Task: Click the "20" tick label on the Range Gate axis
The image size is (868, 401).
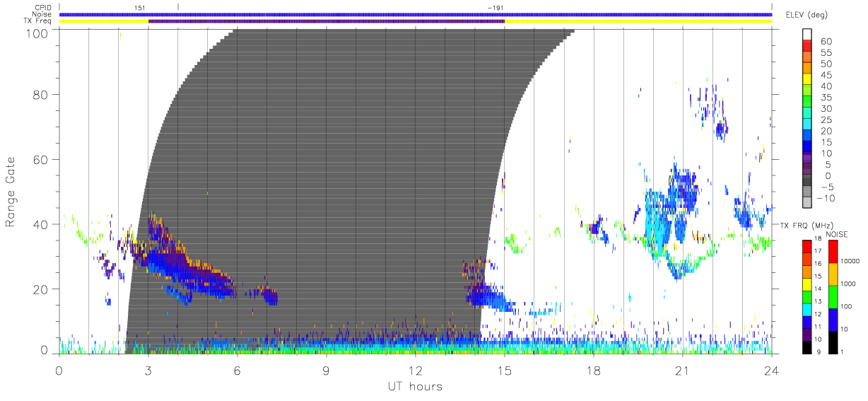Action: pos(41,289)
